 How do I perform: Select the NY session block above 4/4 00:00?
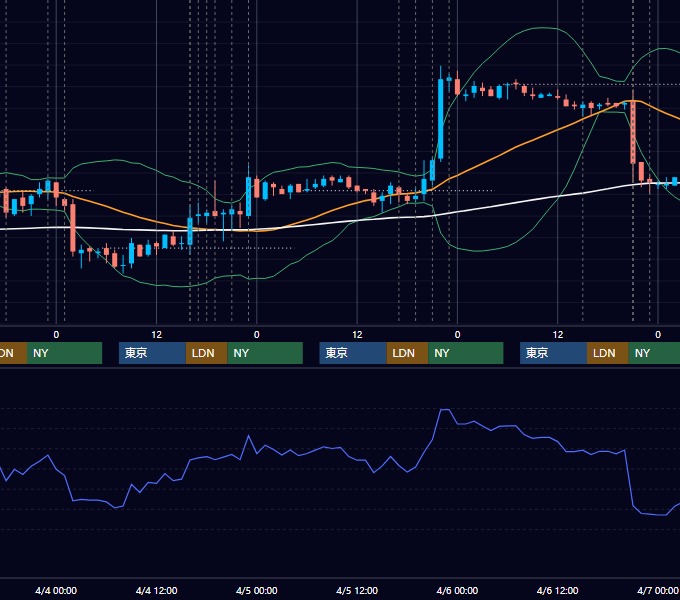click(x=64, y=353)
